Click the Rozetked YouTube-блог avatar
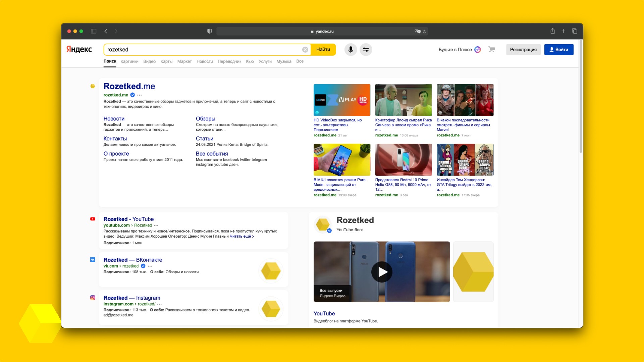 point(323,225)
